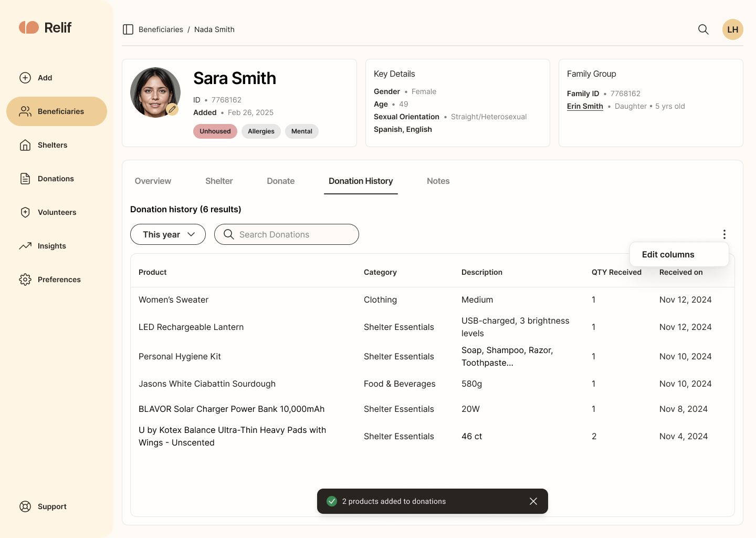Open Support in the sidebar
Image resolution: width=756 pixels, height=538 pixels.
tap(57, 506)
